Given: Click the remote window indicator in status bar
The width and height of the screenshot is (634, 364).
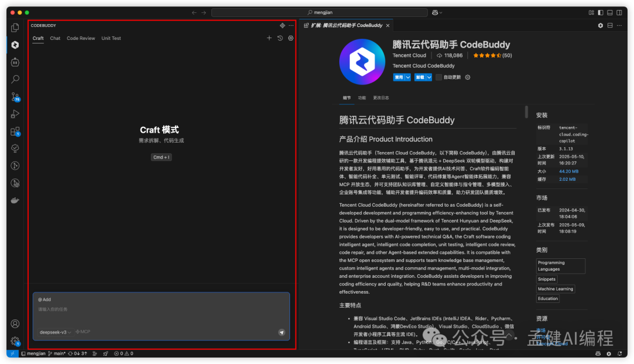Looking at the screenshot, I should point(12,353).
